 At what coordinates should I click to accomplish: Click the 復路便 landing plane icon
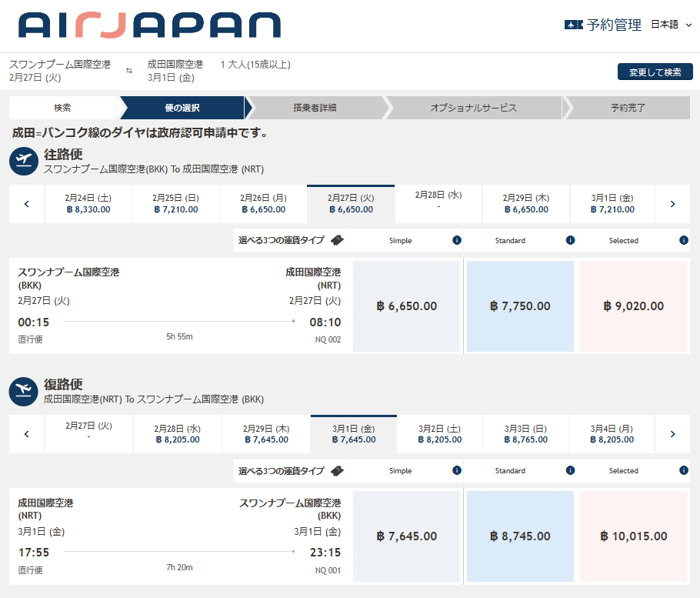(x=24, y=392)
